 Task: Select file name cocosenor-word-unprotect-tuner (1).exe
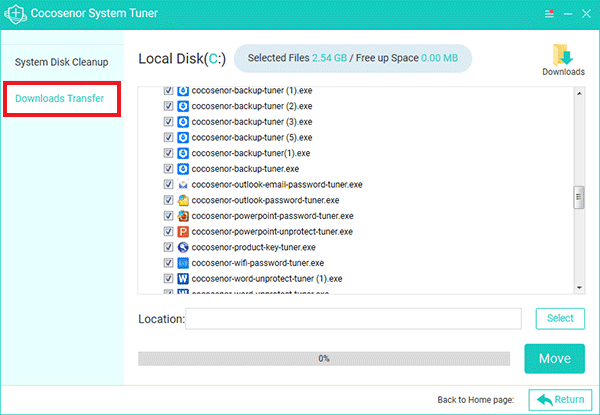coord(267,278)
